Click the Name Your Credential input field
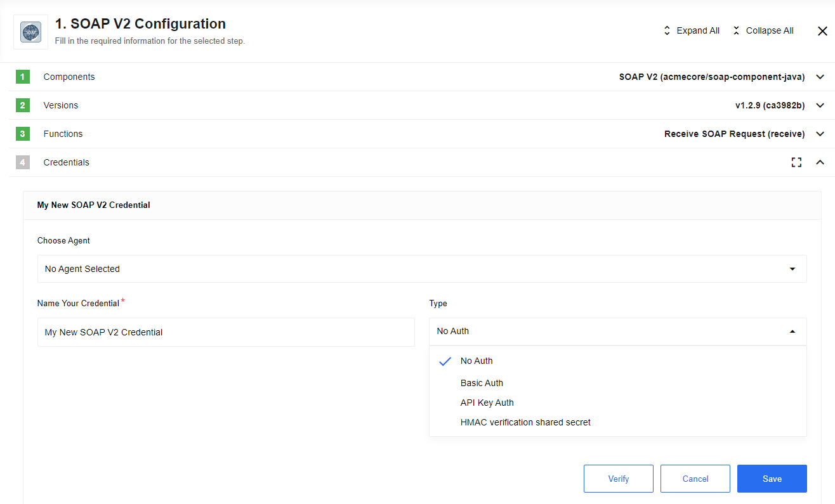 coord(226,332)
